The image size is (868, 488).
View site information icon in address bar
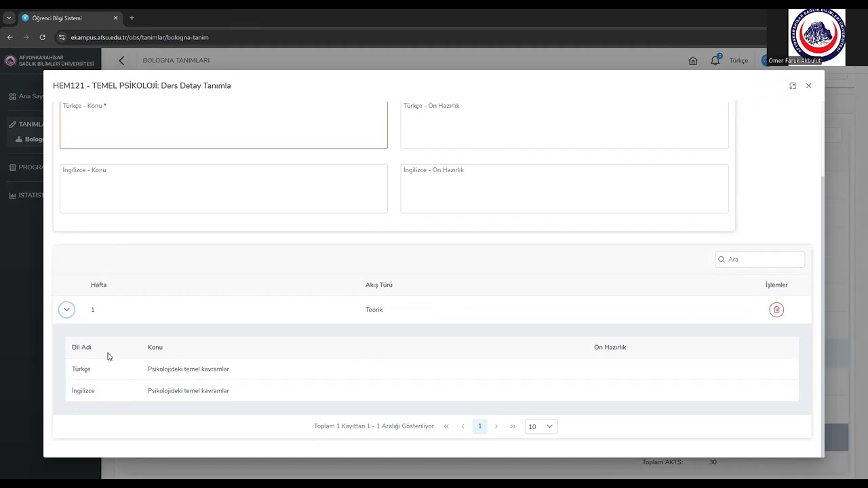pos(61,37)
